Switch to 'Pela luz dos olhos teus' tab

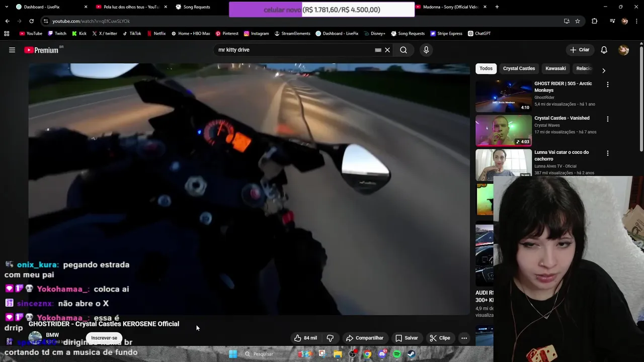pos(131,7)
